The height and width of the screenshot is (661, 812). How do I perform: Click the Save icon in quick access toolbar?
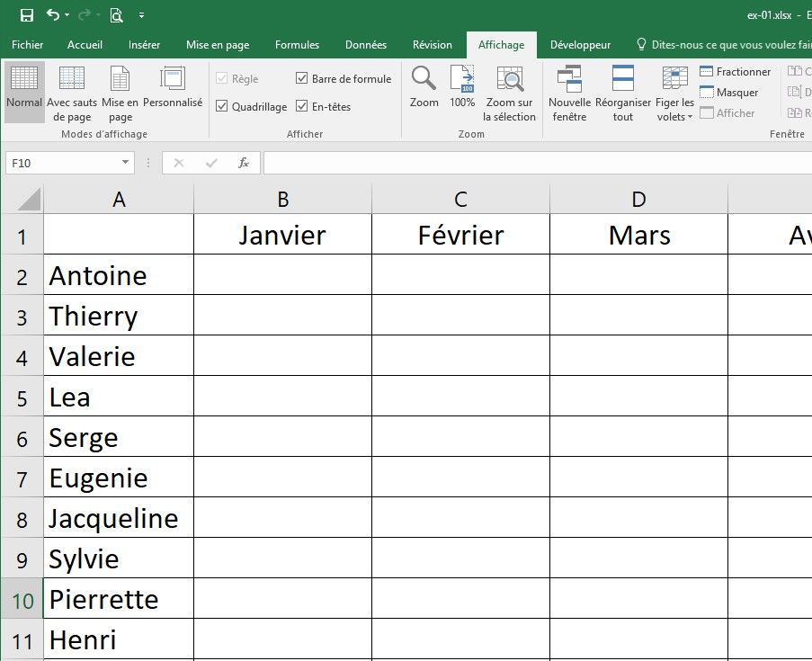27,15
